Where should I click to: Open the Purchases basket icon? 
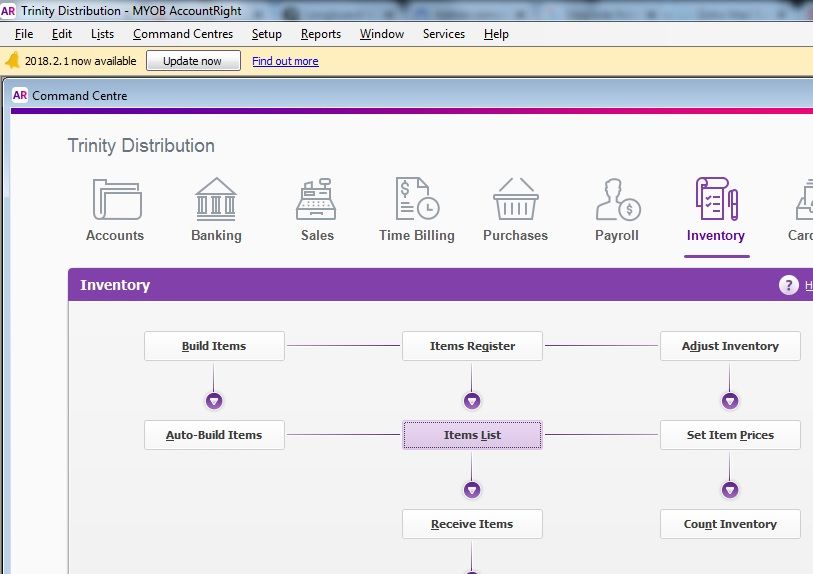click(515, 200)
